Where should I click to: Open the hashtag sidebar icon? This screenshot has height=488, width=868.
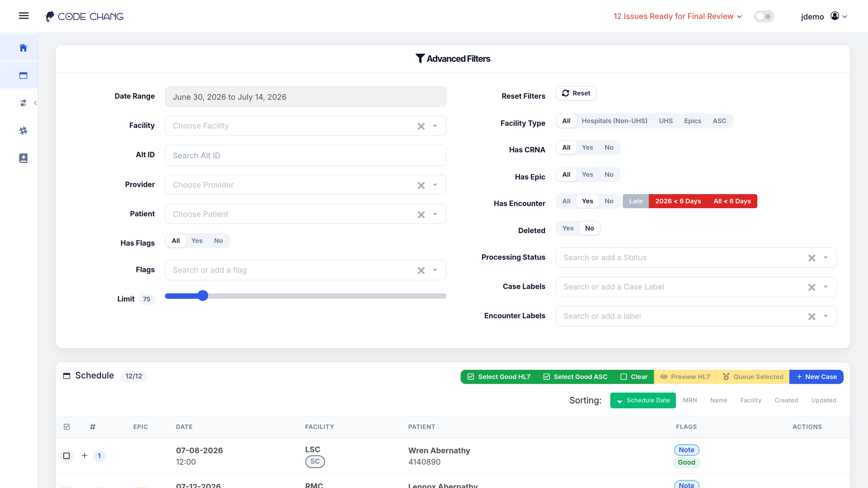23,130
